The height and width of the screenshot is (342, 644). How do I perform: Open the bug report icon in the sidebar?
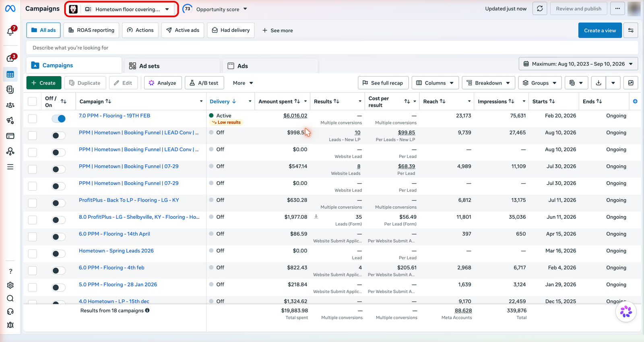pyautogui.click(x=10, y=325)
